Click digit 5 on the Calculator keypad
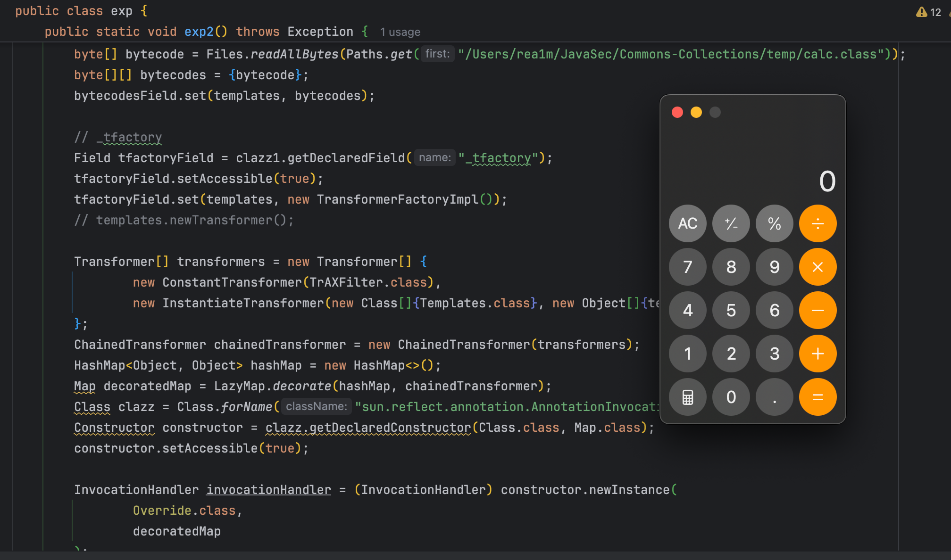 point(731,310)
